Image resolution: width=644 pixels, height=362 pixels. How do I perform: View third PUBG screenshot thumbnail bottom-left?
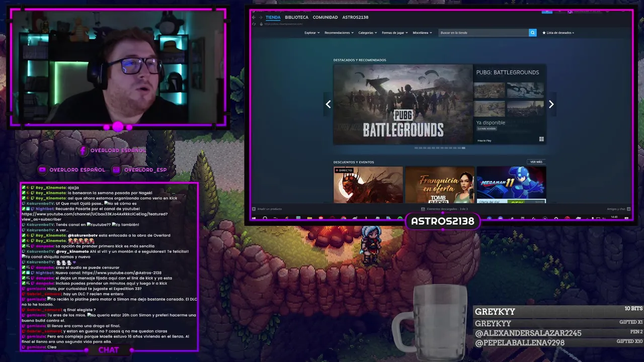click(489, 109)
